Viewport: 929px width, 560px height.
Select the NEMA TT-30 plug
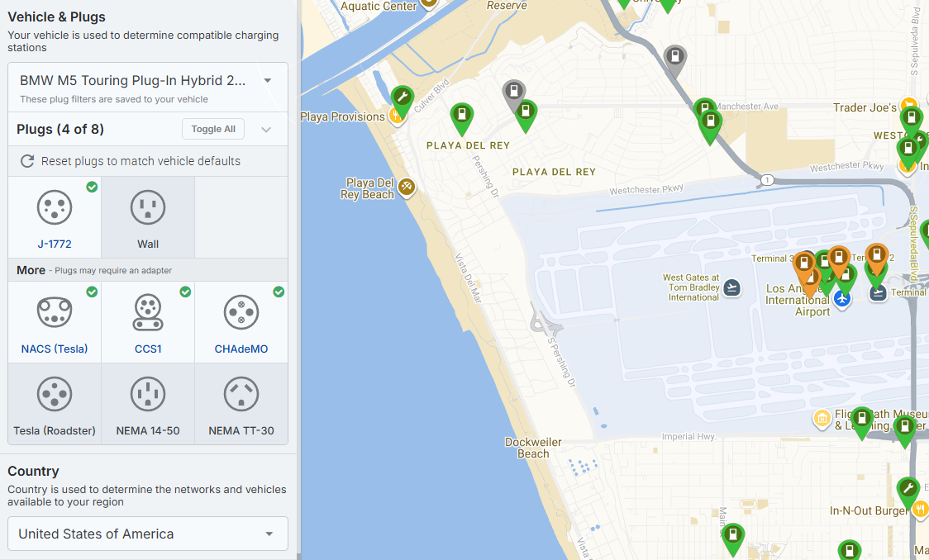pos(241,405)
